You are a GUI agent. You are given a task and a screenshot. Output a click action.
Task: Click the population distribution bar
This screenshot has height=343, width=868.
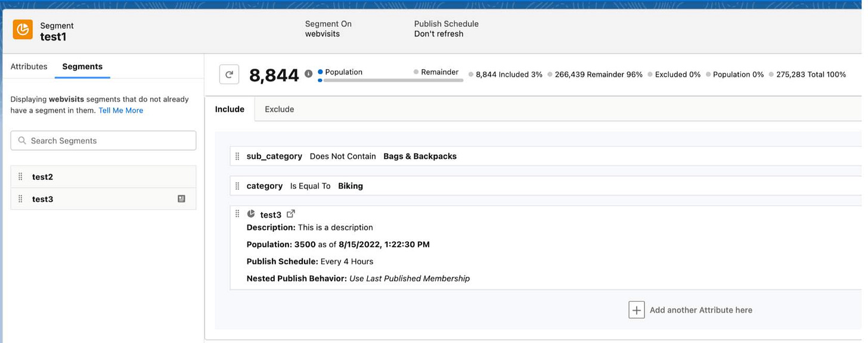coord(392,79)
